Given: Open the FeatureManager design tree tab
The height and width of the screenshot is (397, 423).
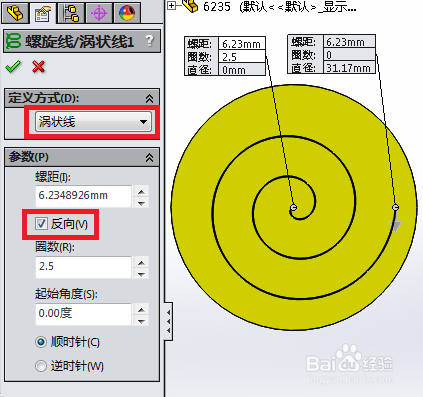Looking at the screenshot, I should coord(14,13).
